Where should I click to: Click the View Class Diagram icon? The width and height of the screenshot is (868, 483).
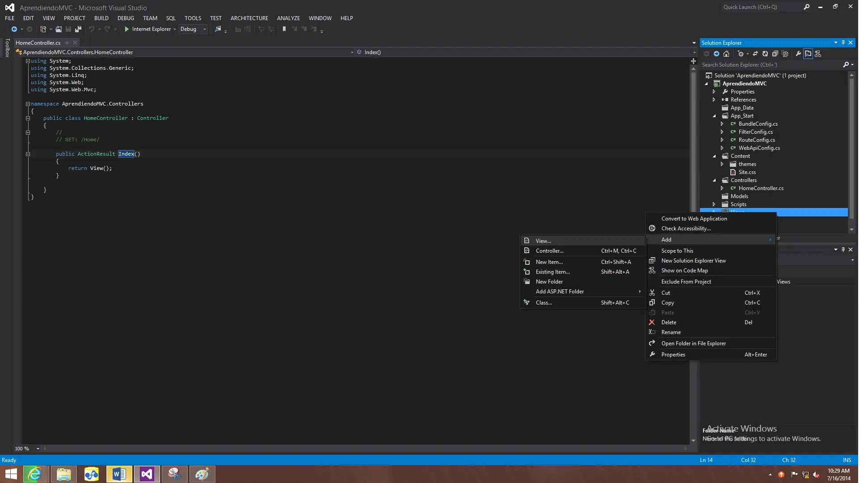[818, 54]
